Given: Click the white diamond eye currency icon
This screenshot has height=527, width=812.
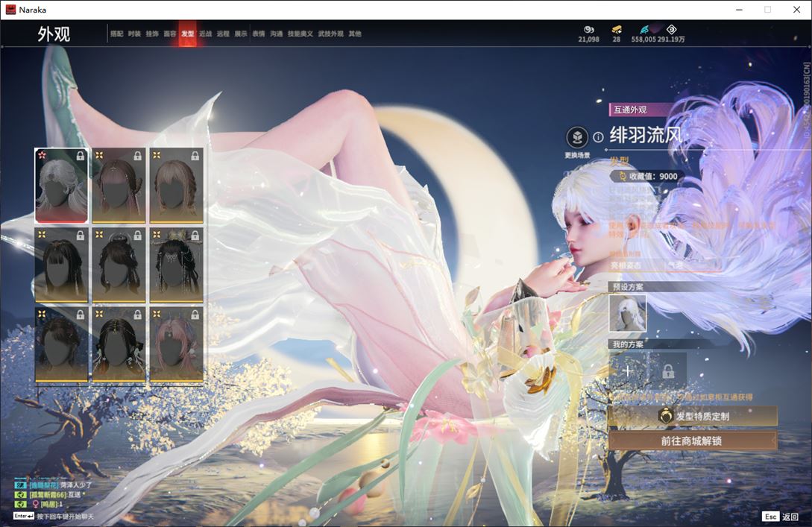Looking at the screenshot, I should 671,30.
